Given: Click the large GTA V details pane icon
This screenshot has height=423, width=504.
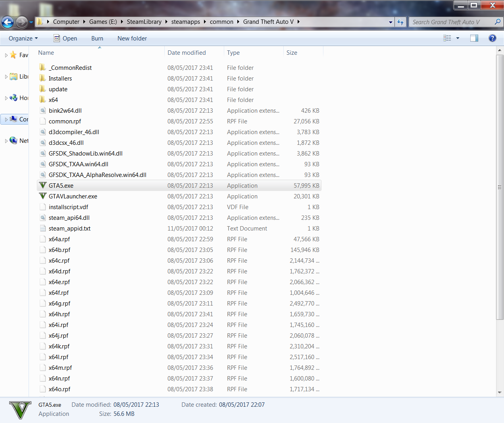Looking at the screenshot, I should coord(20,410).
